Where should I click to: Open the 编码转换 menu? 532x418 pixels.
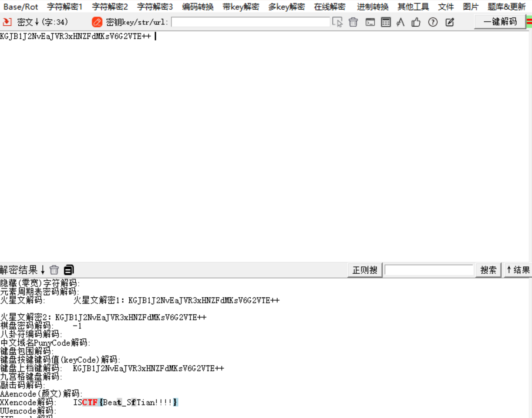[x=198, y=7]
